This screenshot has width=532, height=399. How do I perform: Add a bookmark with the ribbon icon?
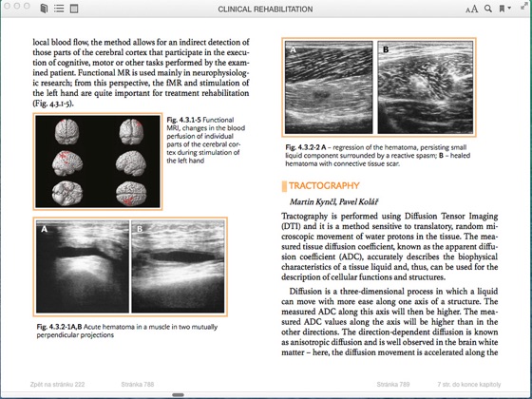coord(502,9)
